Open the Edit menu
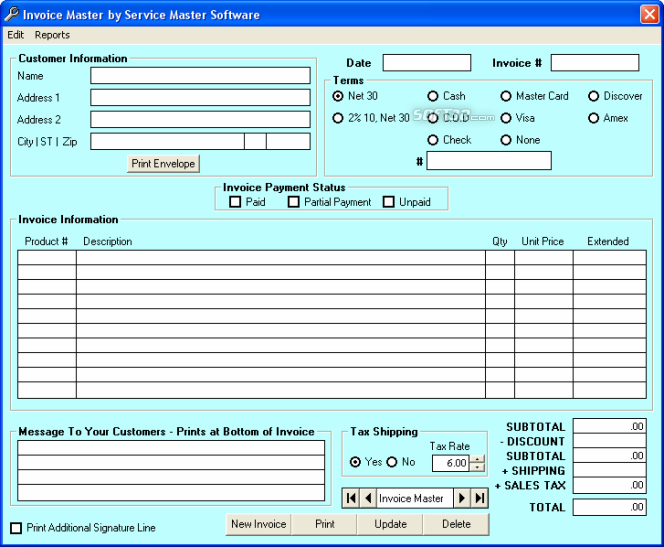This screenshot has height=547, width=664. click(x=16, y=35)
